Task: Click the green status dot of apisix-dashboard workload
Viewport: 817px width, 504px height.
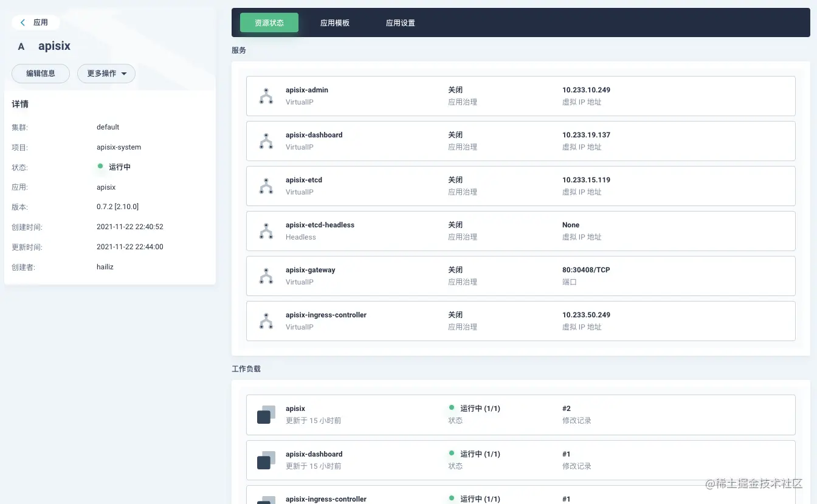Action: point(452,453)
